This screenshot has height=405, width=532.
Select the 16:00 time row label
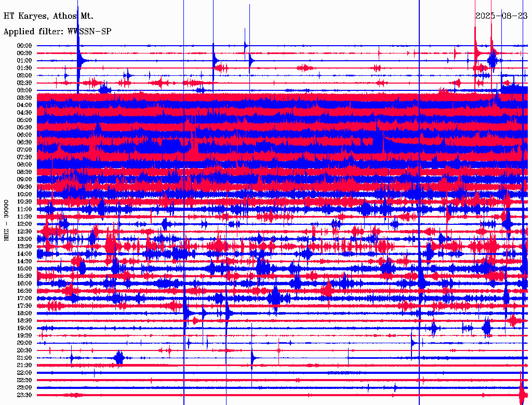pos(24,283)
